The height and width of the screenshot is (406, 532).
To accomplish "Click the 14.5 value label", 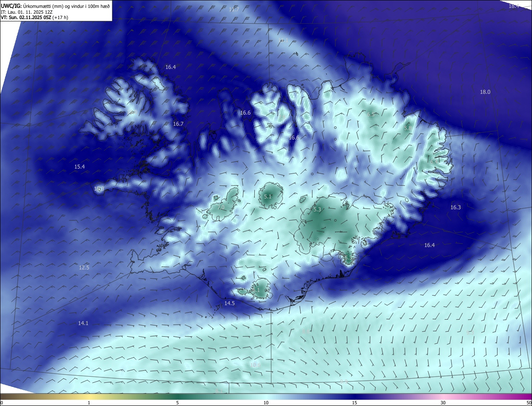I will pyautogui.click(x=229, y=303).
